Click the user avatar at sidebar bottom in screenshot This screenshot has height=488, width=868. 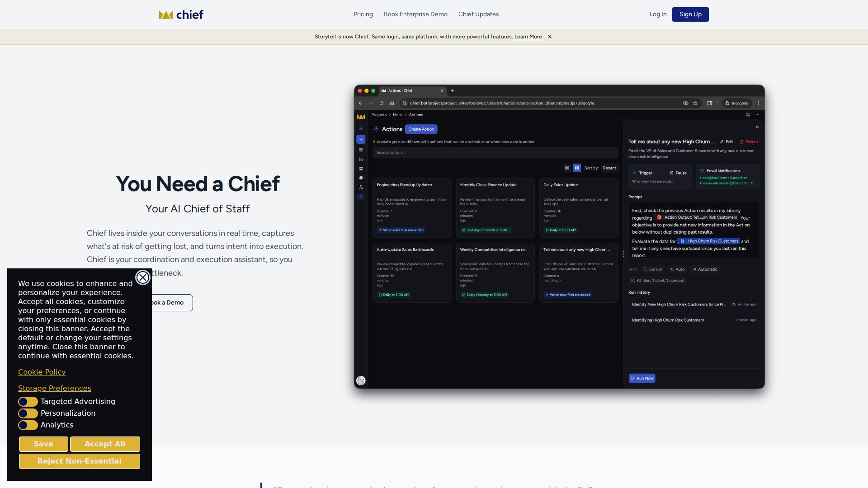coord(361,380)
